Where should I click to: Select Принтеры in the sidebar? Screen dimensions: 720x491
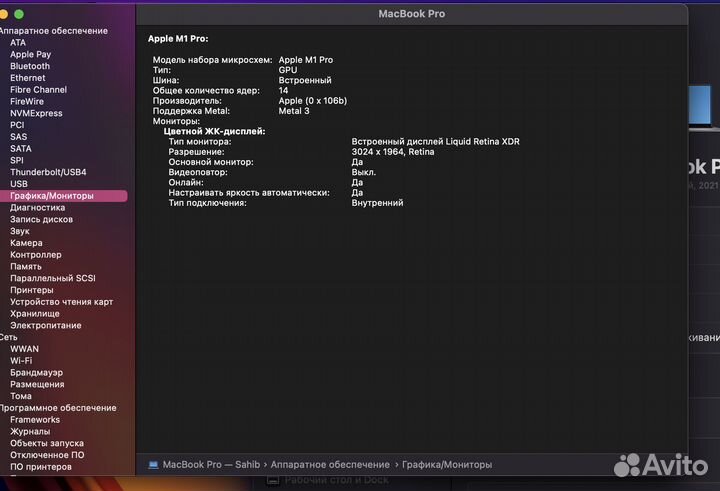click(x=32, y=290)
